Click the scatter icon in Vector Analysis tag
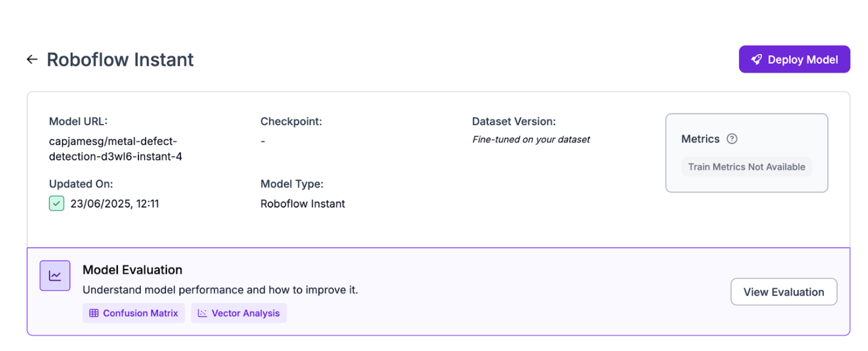 (x=202, y=313)
